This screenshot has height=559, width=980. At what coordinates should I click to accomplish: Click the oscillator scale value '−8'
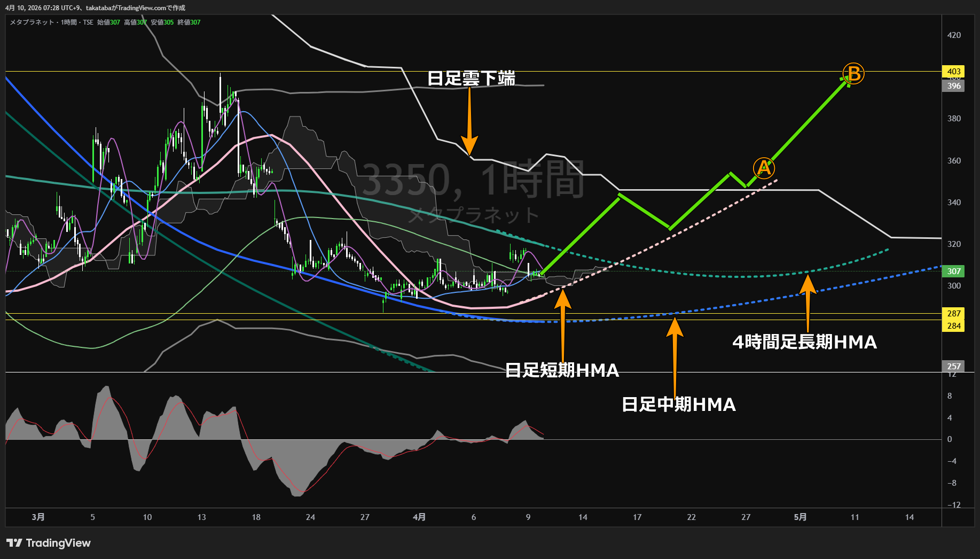(952, 483)
